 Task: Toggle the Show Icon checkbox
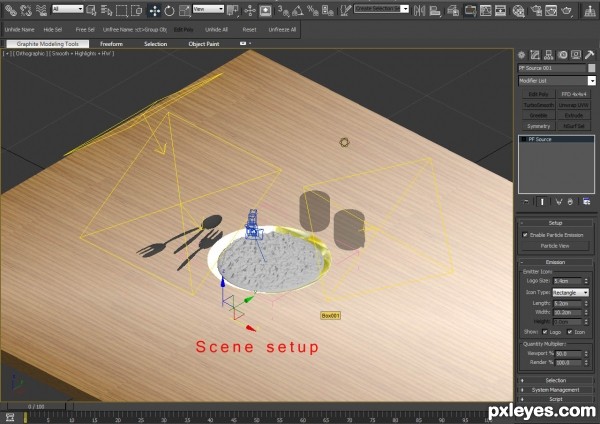[570, 332]
